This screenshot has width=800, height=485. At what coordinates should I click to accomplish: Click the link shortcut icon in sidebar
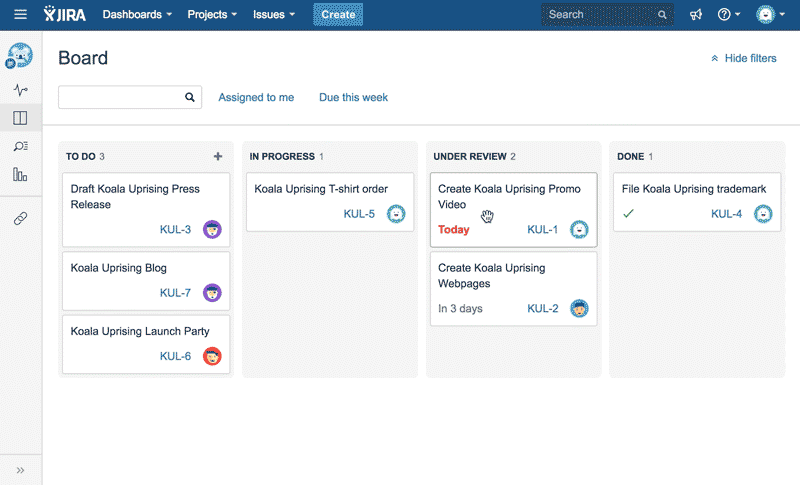click(x=20, y=218)
